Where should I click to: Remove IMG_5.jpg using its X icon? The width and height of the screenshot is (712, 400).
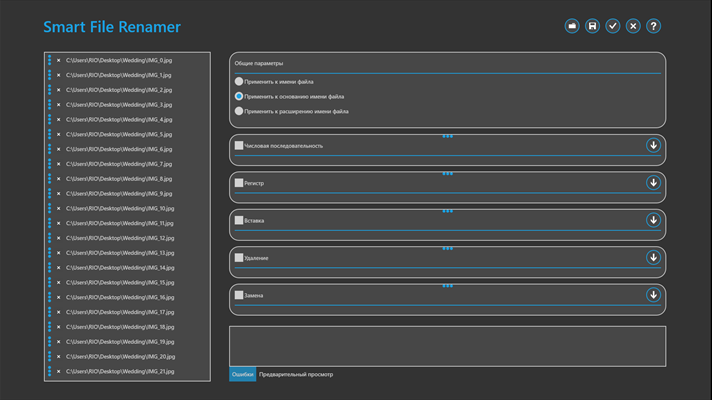[x=59, y=134]
